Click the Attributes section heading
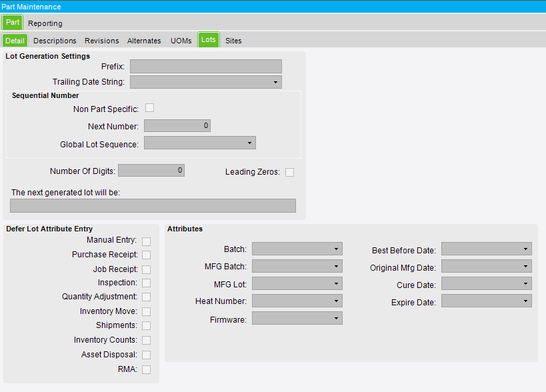Viewport: 546px width, 392px height. point(185,229)
